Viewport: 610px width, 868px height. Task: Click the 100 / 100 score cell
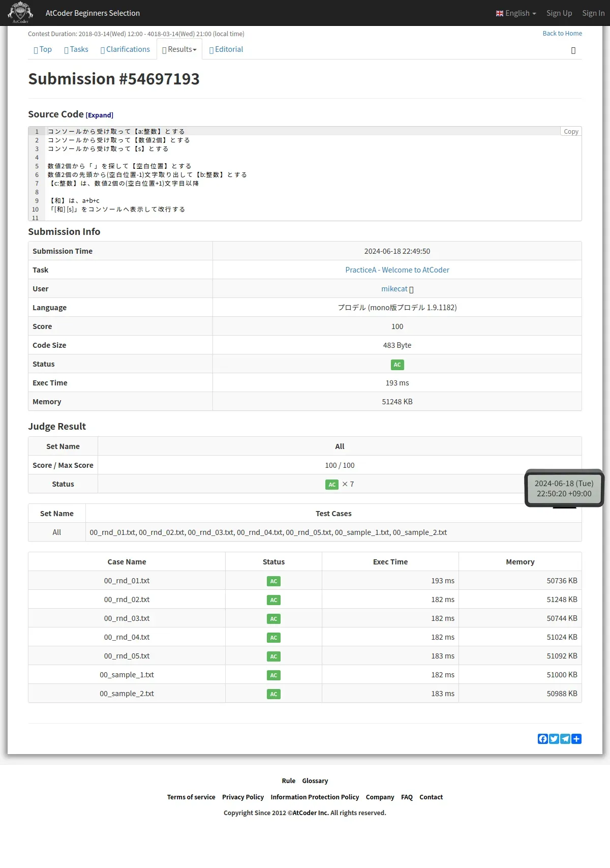pyautogui.click(x=340, y=465)
